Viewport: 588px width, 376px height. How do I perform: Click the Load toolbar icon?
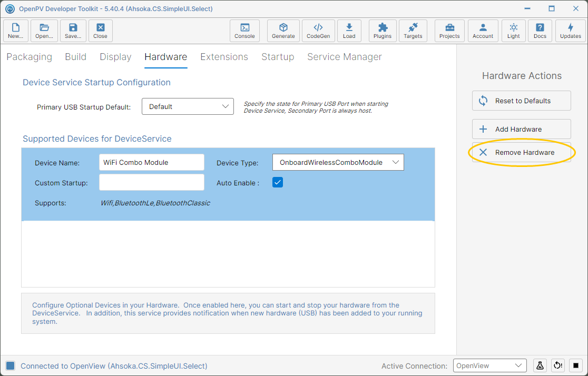coord(349,31)
